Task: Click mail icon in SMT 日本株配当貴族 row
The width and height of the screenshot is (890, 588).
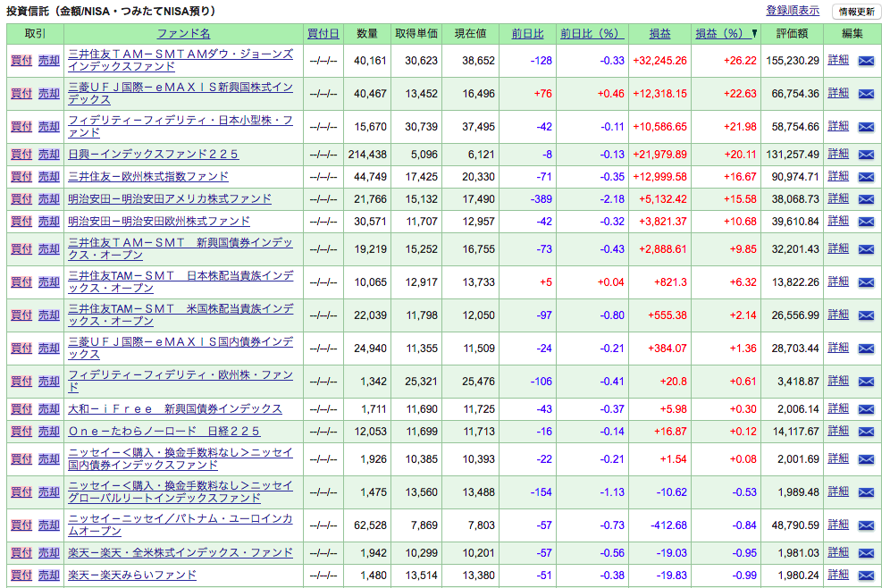Action: click(866, 282)
